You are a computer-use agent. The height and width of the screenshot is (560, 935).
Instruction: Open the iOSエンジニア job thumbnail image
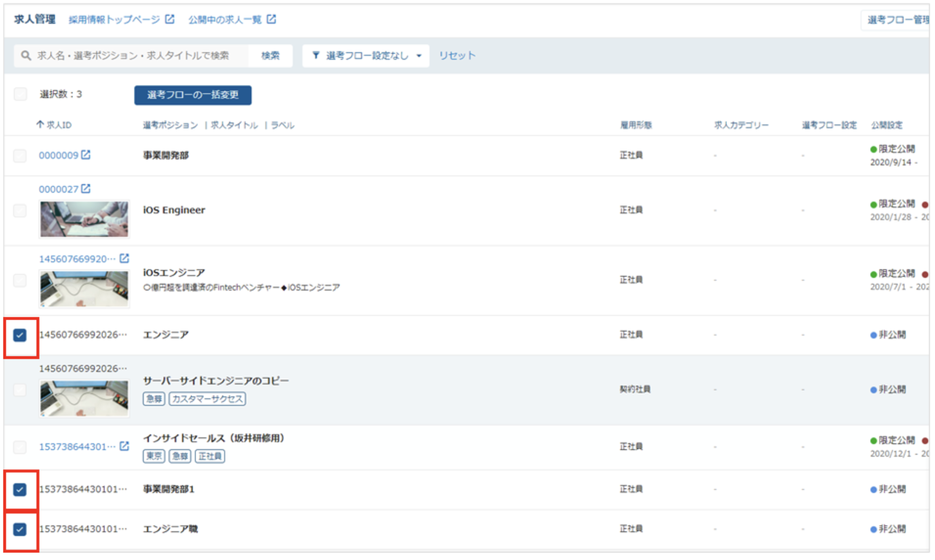[84, 289]
